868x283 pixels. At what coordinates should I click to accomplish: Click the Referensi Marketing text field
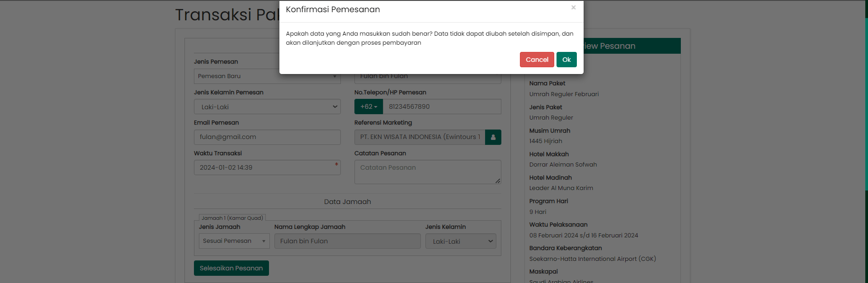point(420,137)
